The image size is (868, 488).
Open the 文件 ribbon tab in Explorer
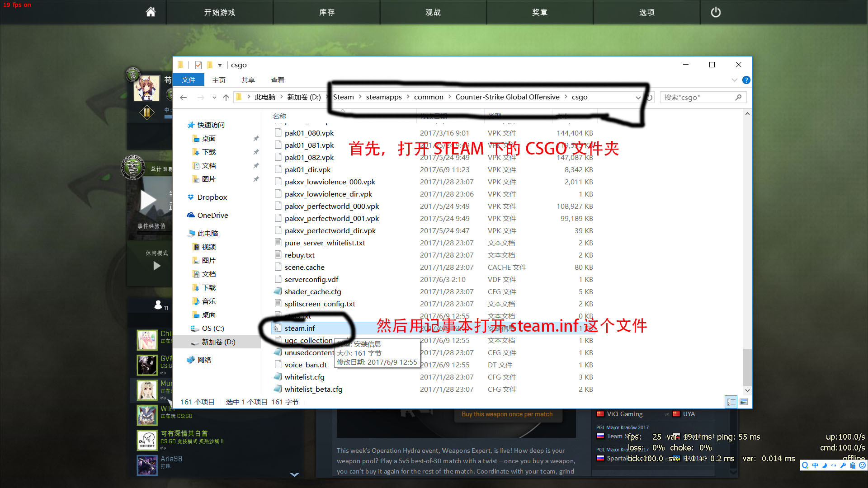(189, 80)
